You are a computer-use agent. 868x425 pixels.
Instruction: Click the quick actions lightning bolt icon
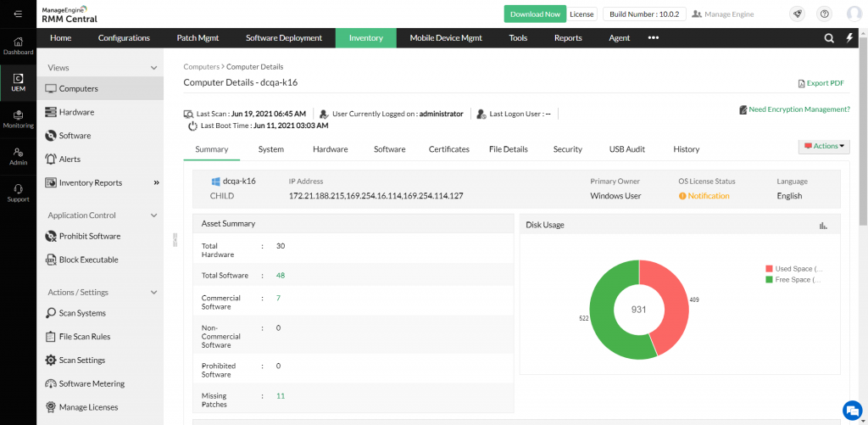point(849,38)
